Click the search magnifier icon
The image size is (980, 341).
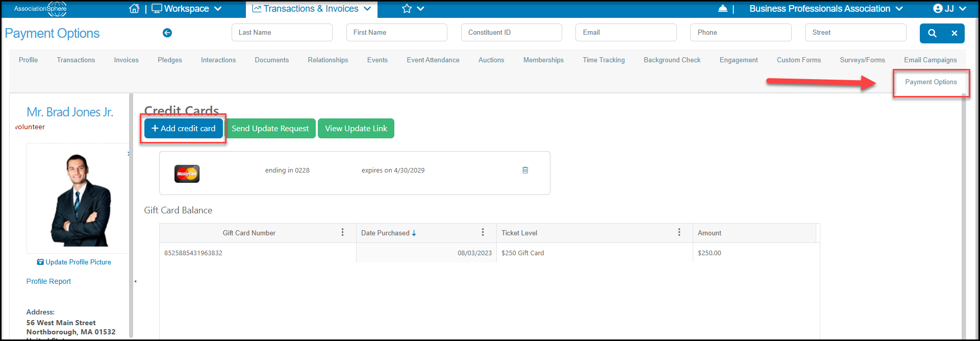(x=932, y=33)
